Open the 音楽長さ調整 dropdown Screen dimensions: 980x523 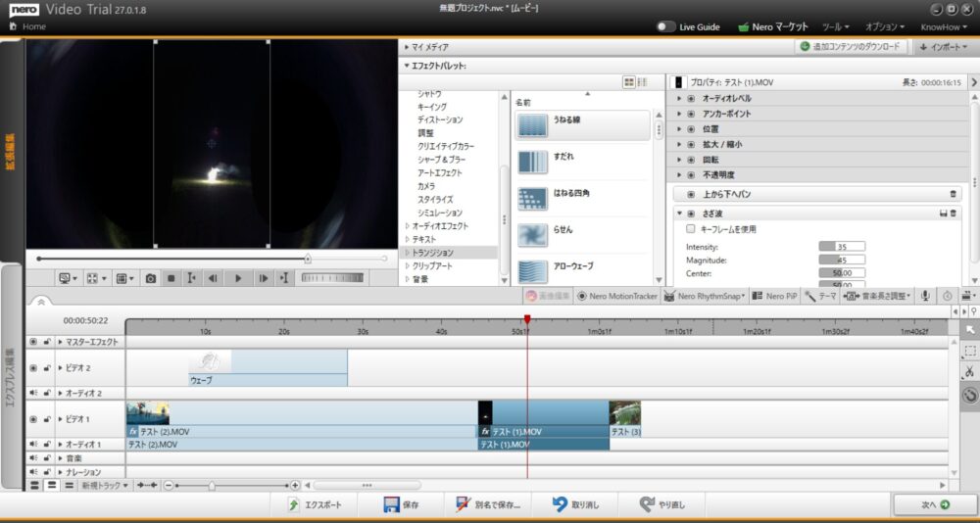click(877, 296)
